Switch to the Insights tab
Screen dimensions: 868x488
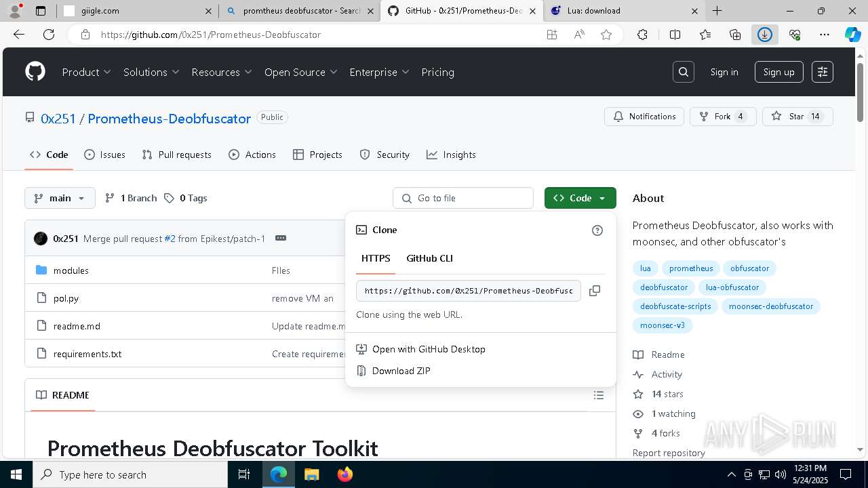[451, 155]
